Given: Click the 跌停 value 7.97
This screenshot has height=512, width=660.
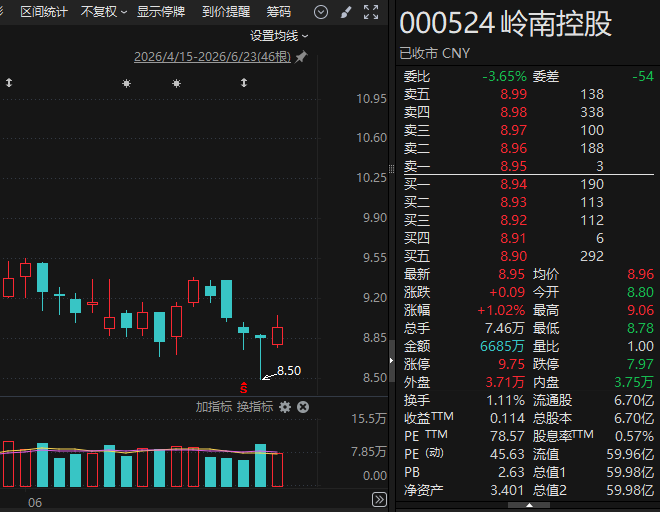Looking at the screenshot, I should point(640,364).
